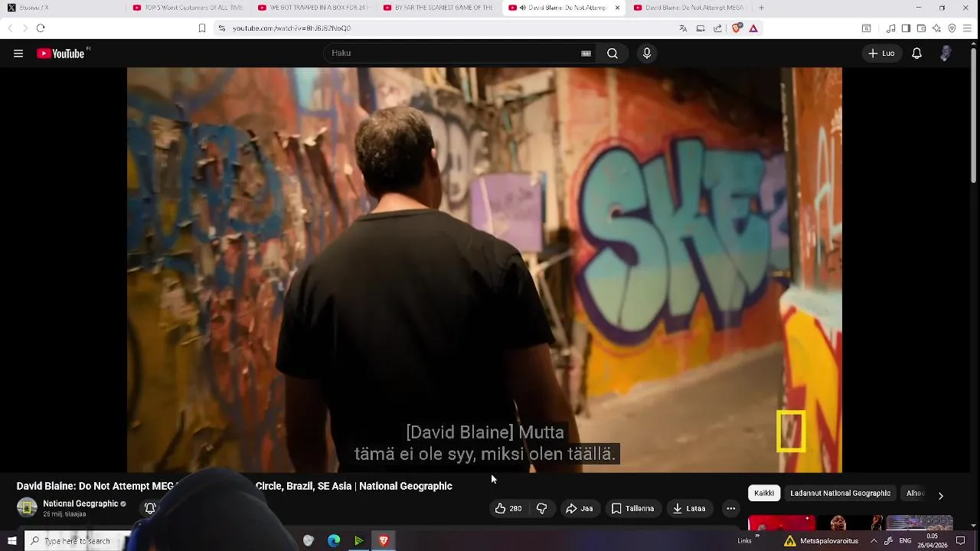Open Windows Start menu
This screenshot has height=551, width=980.
click(x=11, y=540)
